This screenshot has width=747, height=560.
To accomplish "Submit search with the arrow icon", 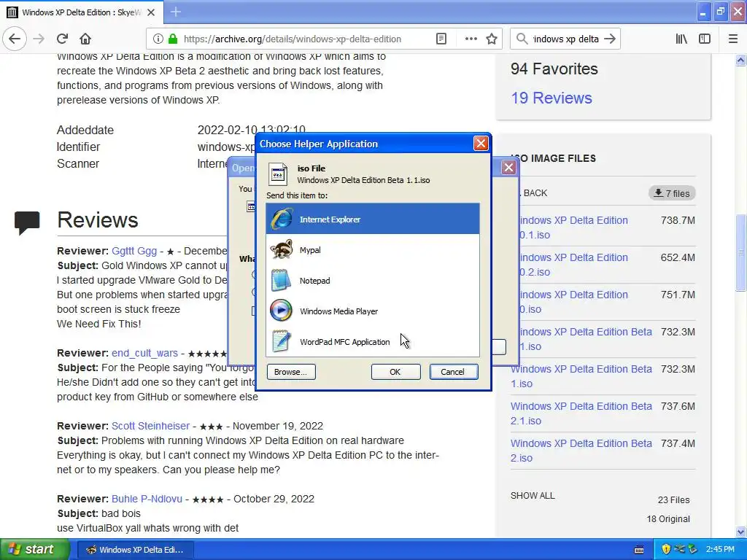I will tap(610, 39).
